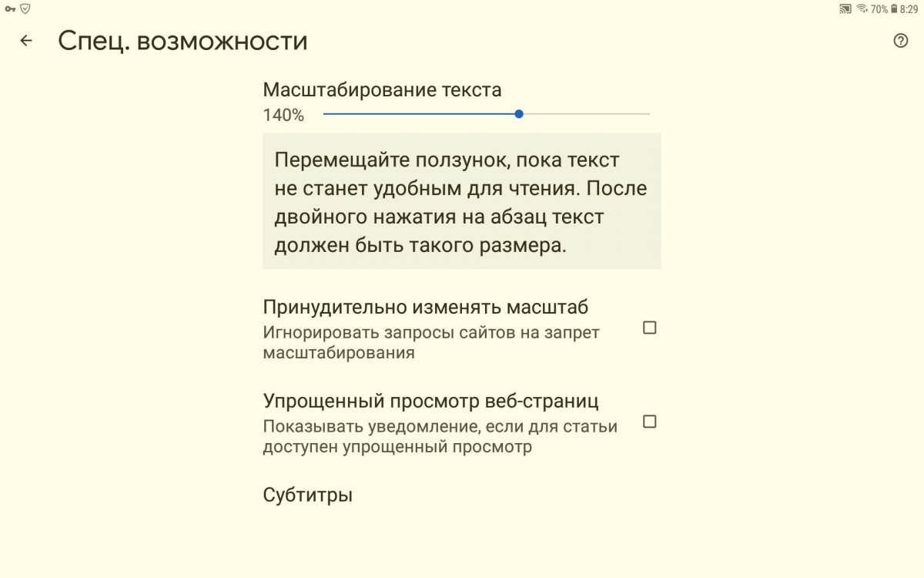Viewport: 924px width, 578px height.
Task: Tap the shield icon in status bar
Action: coord(25,8)
